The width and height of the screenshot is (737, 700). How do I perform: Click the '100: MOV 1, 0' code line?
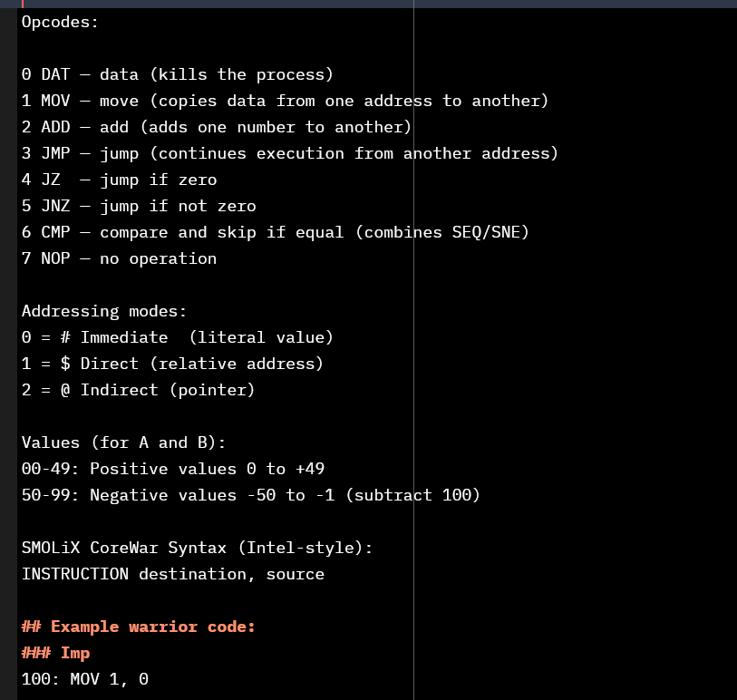(x=85, y=679)
